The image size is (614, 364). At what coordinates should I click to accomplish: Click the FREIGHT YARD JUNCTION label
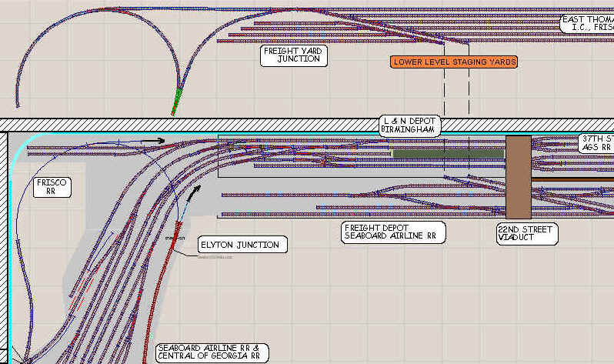coord(294,55)
